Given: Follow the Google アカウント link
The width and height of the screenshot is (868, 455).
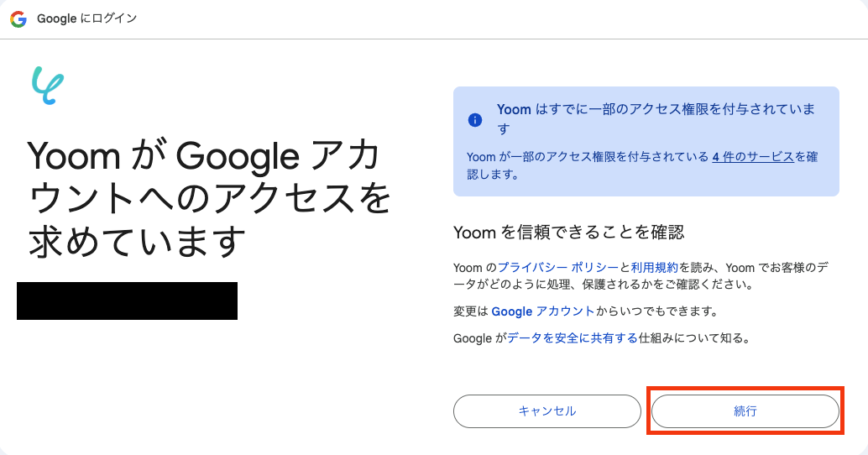Looking at the screenshot, I should [x=543, y=311].
